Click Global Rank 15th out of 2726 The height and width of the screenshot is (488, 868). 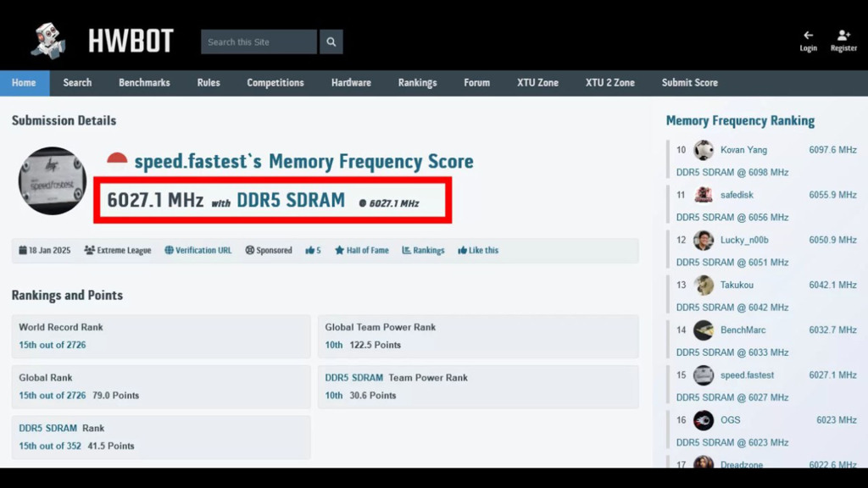point(52,396)
